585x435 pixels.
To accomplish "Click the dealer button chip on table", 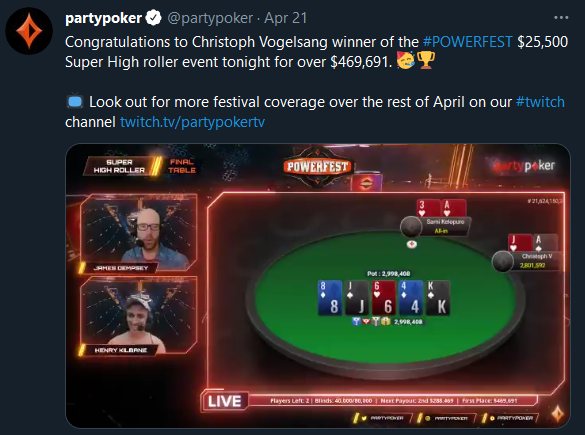I will (412, 244).
